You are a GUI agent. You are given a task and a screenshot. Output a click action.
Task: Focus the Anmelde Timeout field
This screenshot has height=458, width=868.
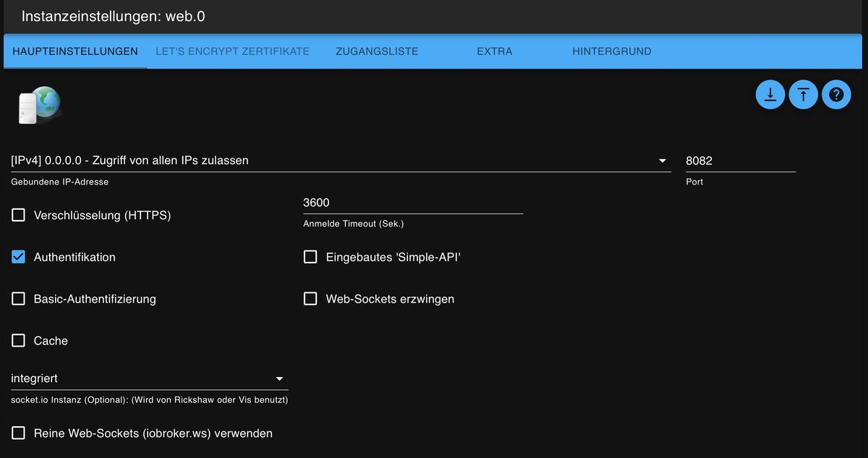pyautogui.click(x=412, y=203)
